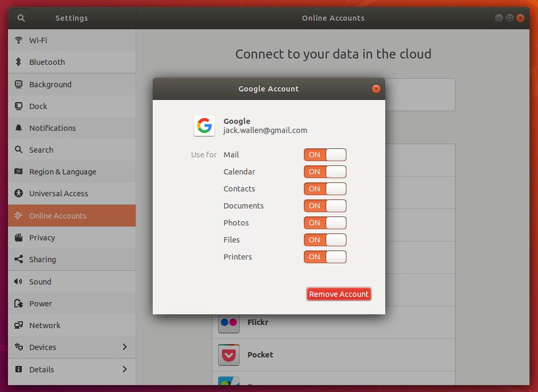Click the Google Account dialog title
The width and height of the screenshot is (538, 392).
(x=269, y=89)
